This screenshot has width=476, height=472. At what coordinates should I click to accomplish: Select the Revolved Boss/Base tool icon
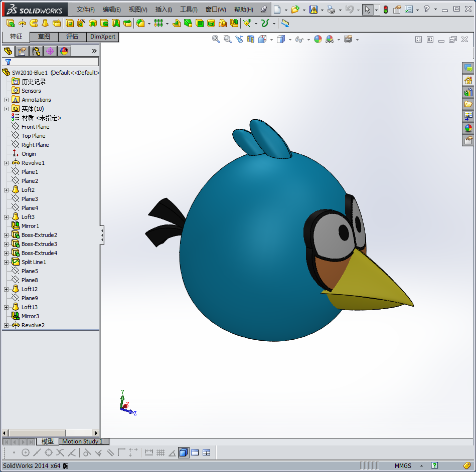[x=22, y=23]
